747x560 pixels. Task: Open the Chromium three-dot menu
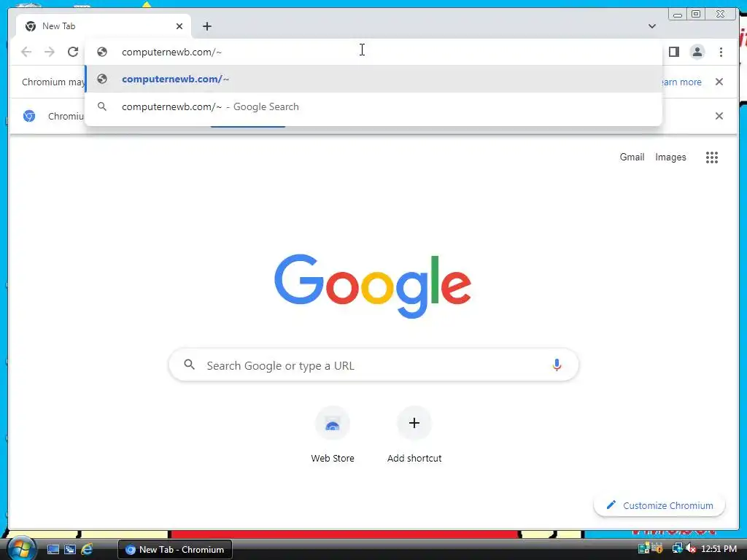(721, 52)
